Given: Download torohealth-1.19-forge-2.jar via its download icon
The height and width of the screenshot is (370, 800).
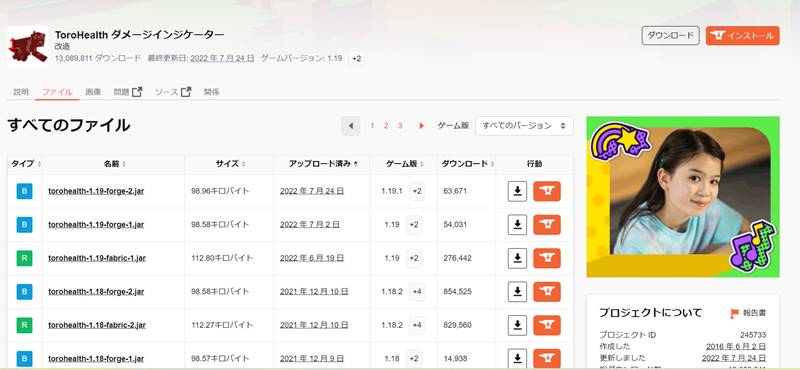Looking at the screenshot, I should click(x=517, y=191).
